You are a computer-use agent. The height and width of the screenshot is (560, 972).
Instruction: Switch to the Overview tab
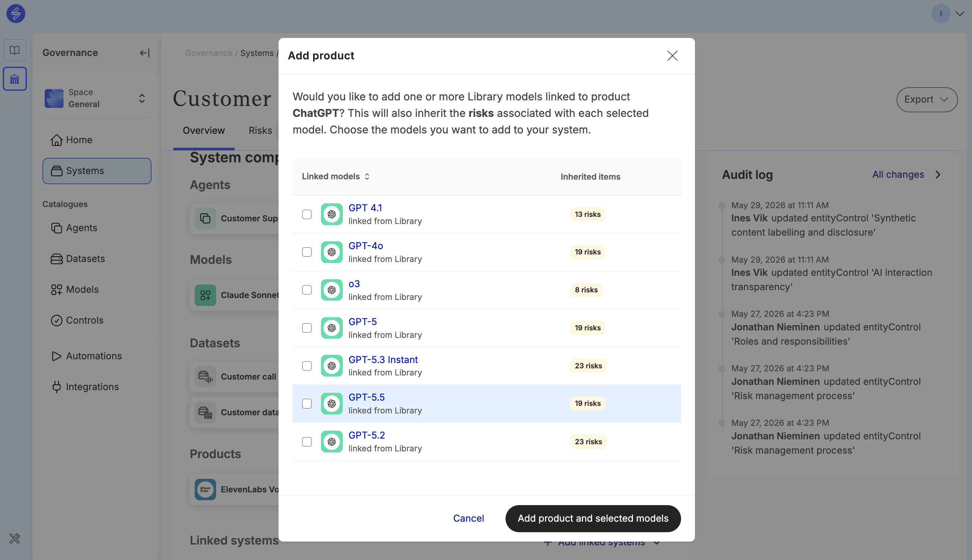[203, 131]
